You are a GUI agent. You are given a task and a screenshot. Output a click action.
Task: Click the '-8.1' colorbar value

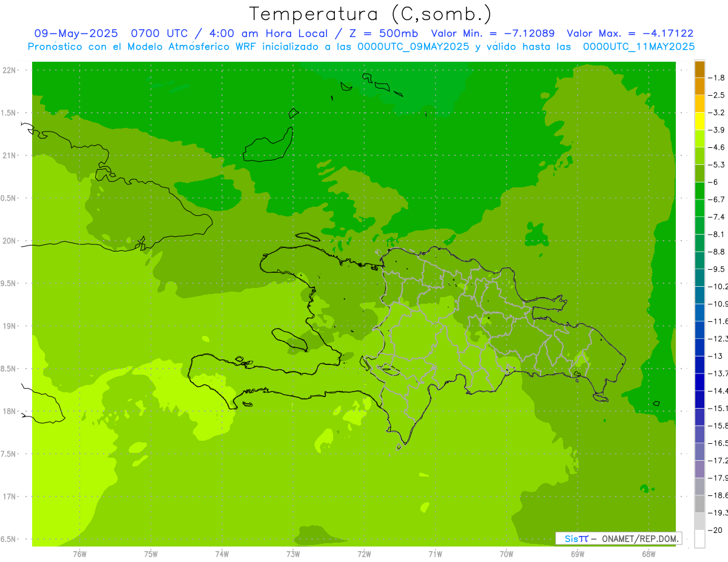point(716,234)
